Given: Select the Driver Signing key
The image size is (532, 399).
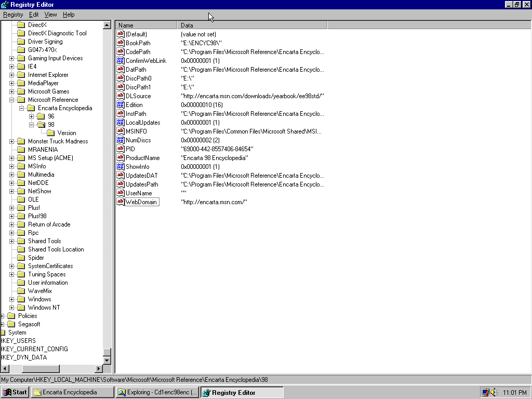Looking at the screenshot, I should pos(45,42).
